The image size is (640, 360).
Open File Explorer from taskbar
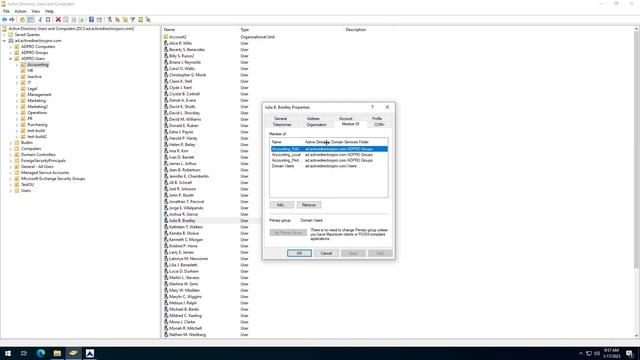pyautogui.click(x=57, y=353)
